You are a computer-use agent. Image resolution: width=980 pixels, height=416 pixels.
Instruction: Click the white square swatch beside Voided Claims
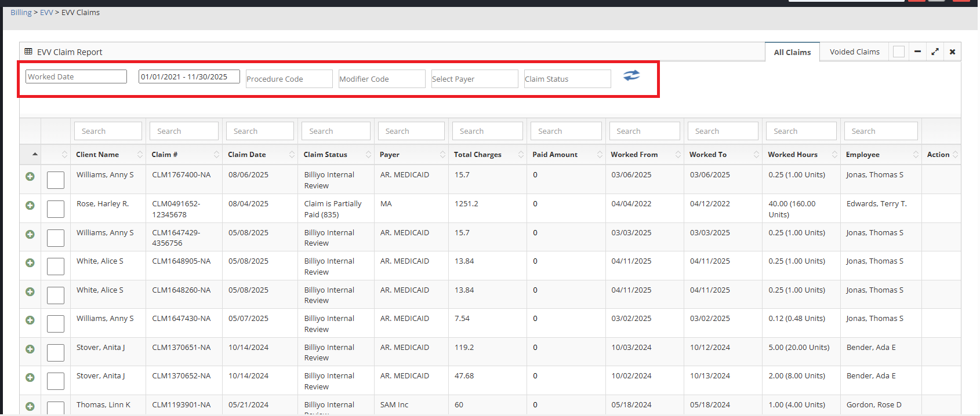(899, 52)
